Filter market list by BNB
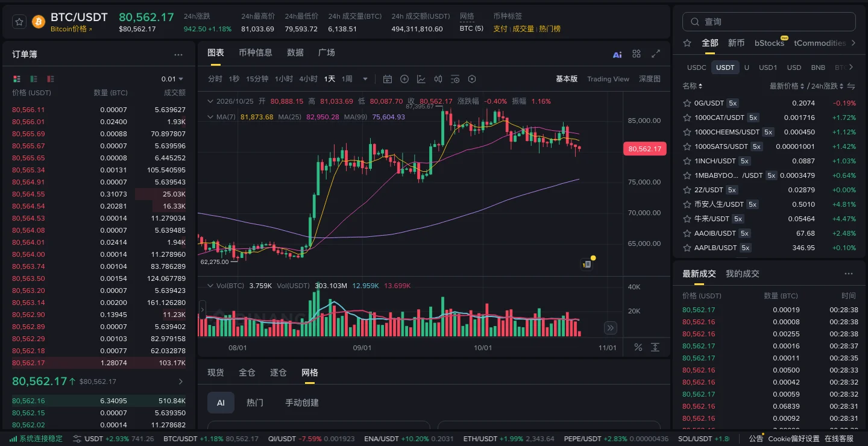868x446 pixels. click(818, 68)
